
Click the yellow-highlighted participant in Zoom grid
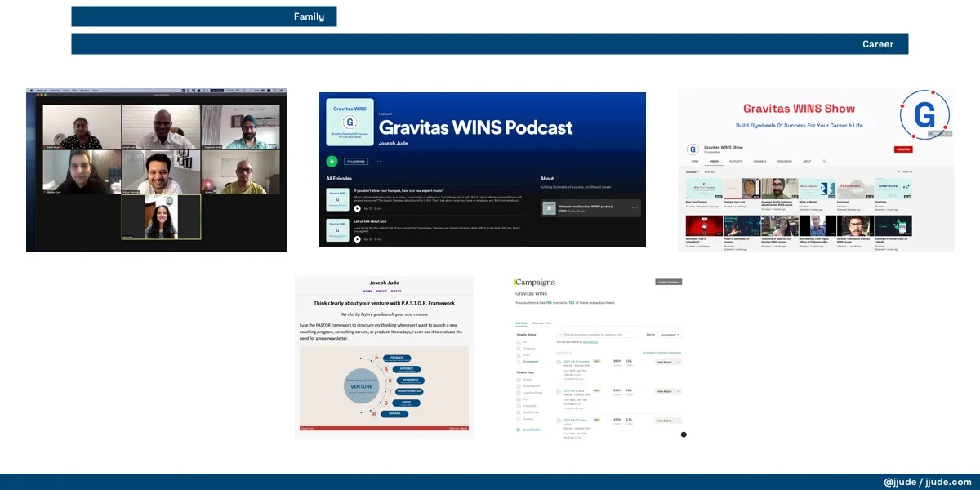point(161,216)
